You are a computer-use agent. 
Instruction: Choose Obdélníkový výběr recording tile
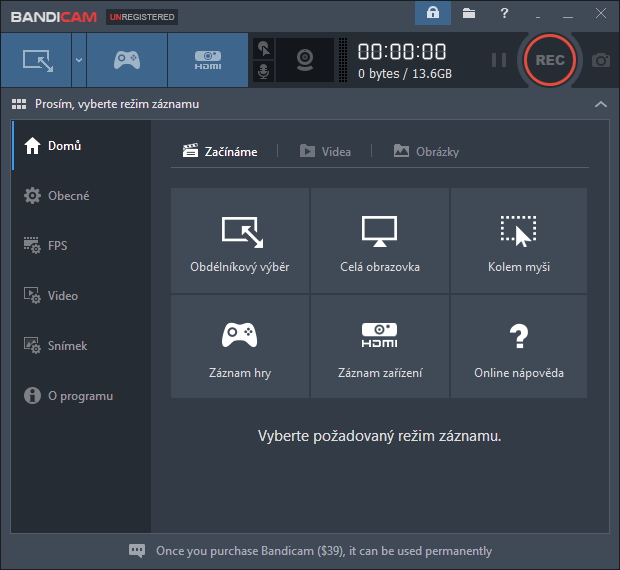(240, 240)
